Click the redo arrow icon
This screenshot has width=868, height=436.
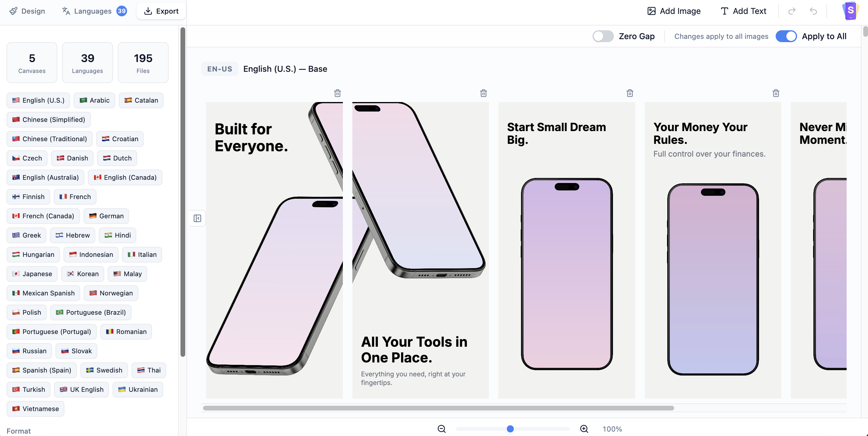[791, 11]
